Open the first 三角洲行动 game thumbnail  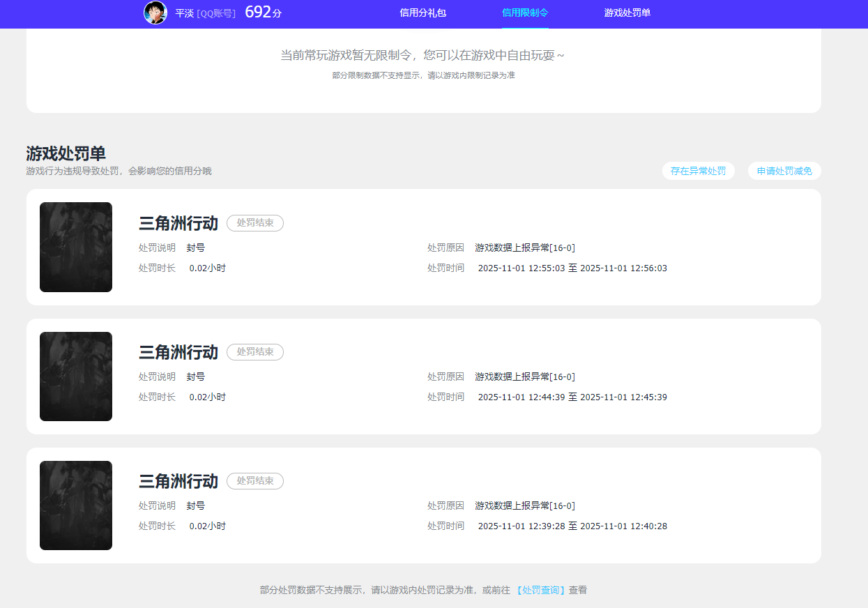pos(75,247)
